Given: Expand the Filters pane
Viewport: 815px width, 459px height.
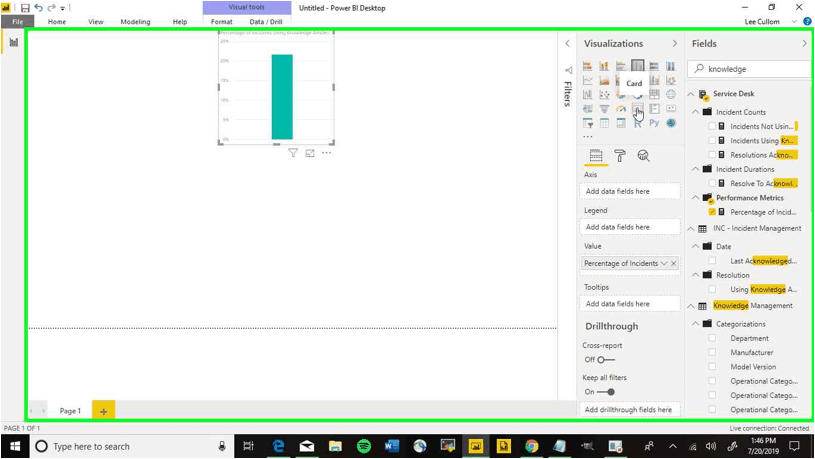Looking at the screenshot, I should point(568,44).
